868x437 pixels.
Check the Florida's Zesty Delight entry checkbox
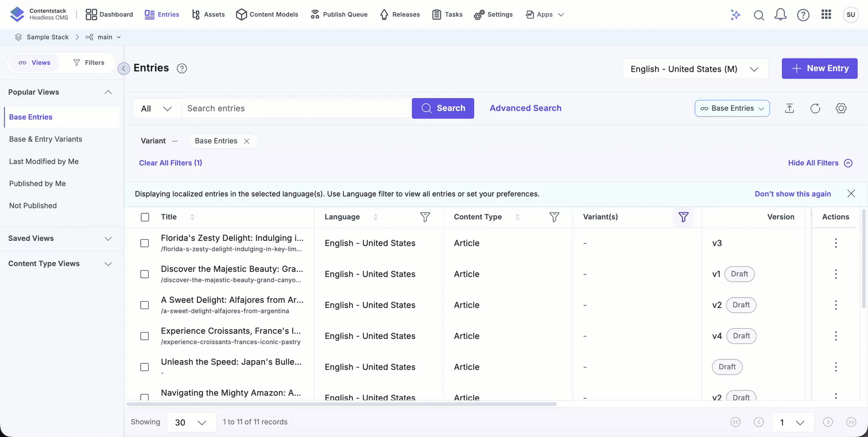click(145, 243)
